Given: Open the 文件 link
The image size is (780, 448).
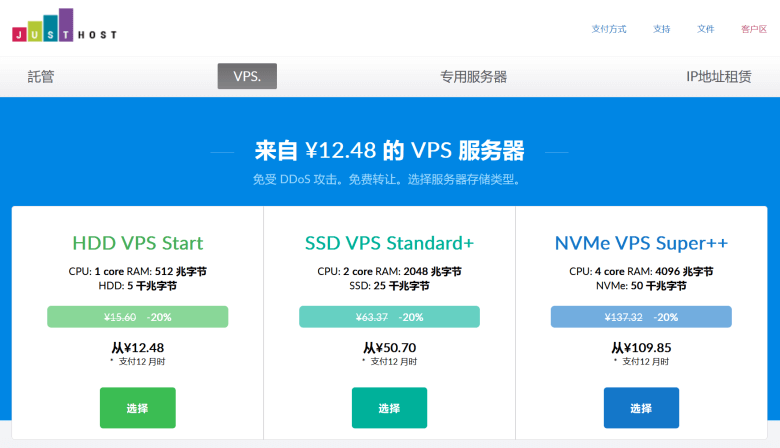Looking at the screenshot, I should point(705,29).
